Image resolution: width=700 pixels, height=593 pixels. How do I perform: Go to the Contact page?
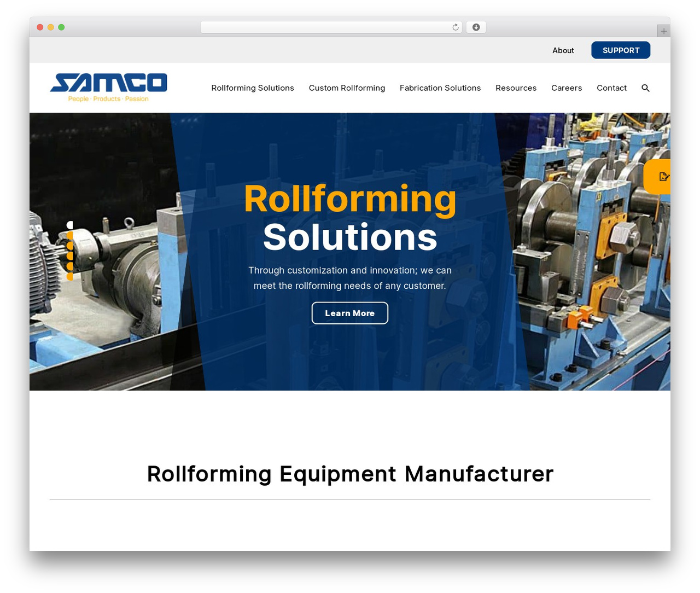[611, 88]
